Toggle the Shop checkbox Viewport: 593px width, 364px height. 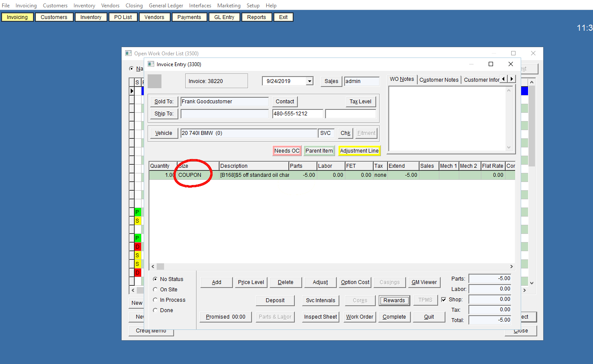pyautogui.click(x=444, y=300)
